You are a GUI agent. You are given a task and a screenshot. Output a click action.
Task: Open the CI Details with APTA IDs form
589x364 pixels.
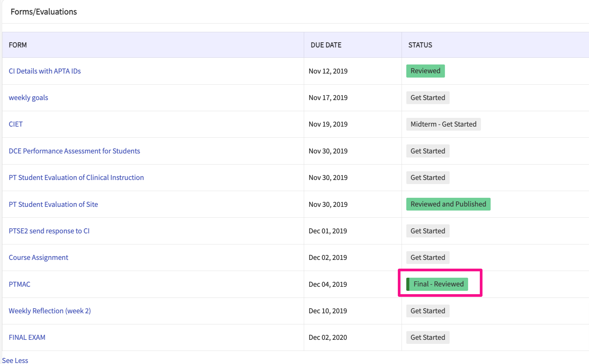tap(45, 71)
